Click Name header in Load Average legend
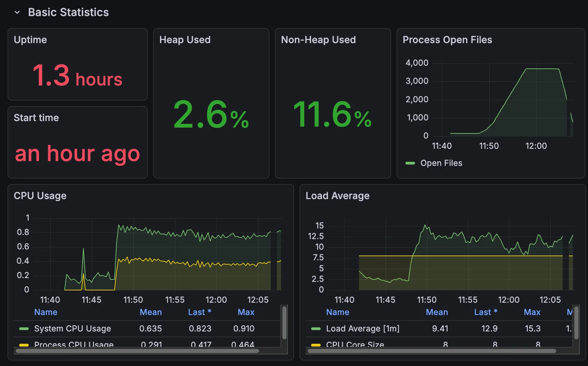 point(337,312)
